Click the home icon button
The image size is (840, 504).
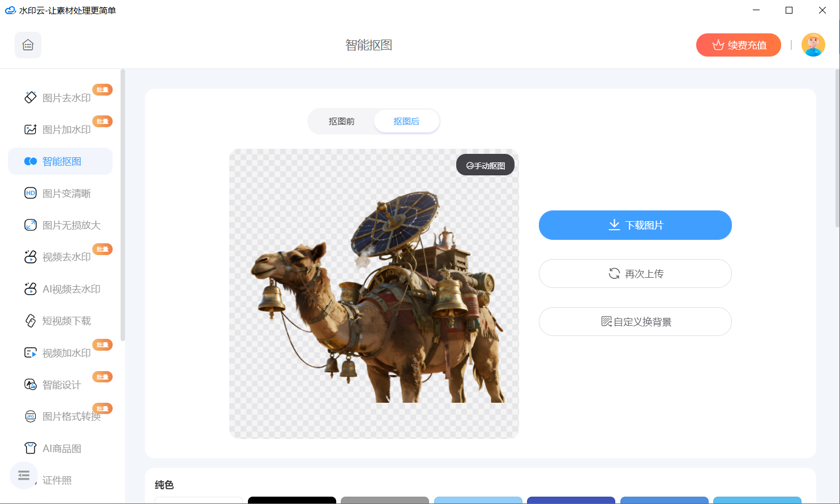28,45
